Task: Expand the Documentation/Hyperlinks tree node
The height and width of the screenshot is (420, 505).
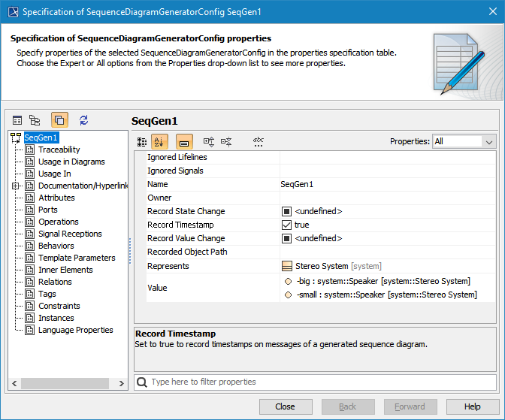Action: (x=16, y=186)
